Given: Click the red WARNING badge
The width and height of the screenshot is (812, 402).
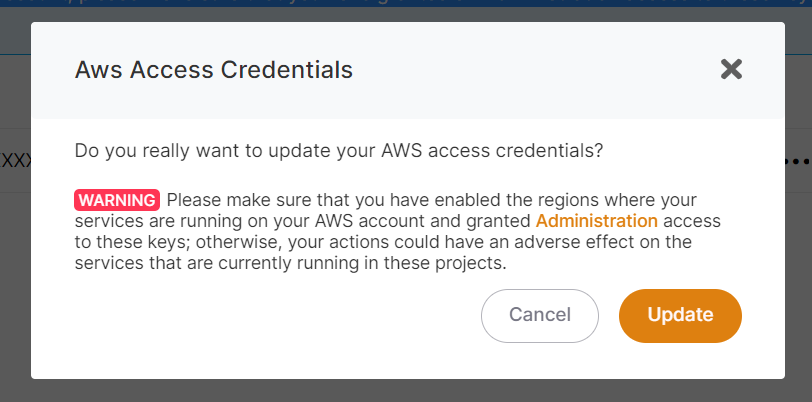Looking at the screenshot, I should pos(117,199).
